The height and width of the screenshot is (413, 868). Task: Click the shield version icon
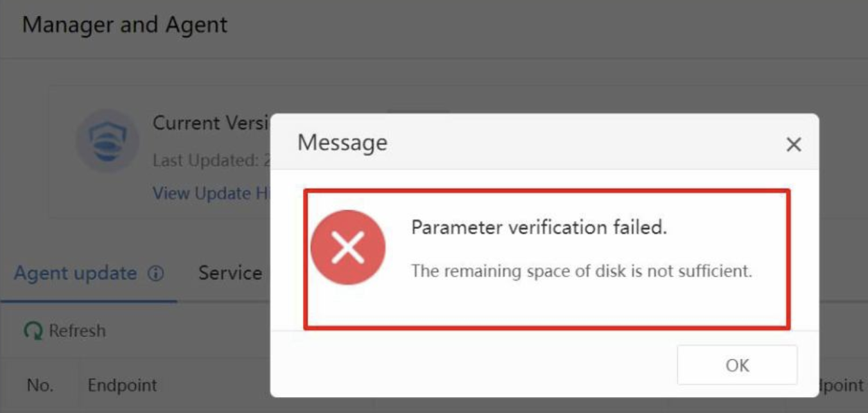107,141
